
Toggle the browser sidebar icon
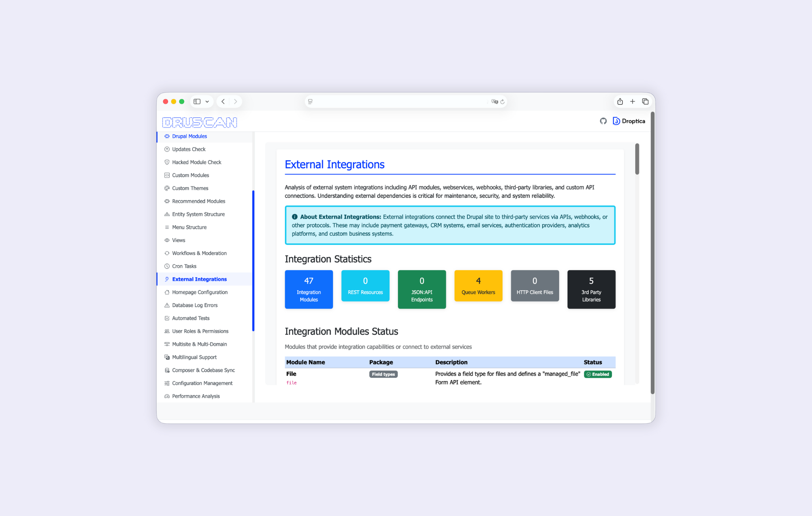coord(197,102)
